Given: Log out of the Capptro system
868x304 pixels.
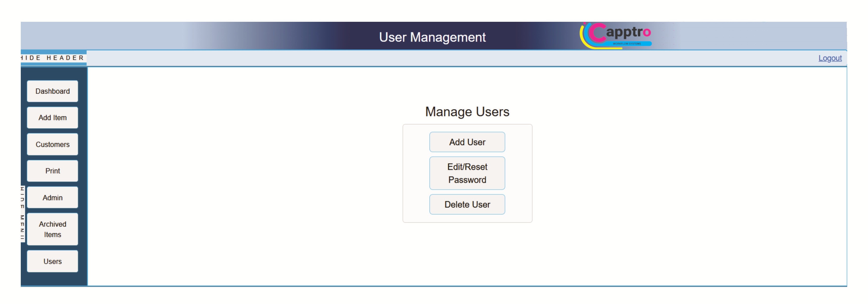Looking at the screenshot, I should [830, 58].
